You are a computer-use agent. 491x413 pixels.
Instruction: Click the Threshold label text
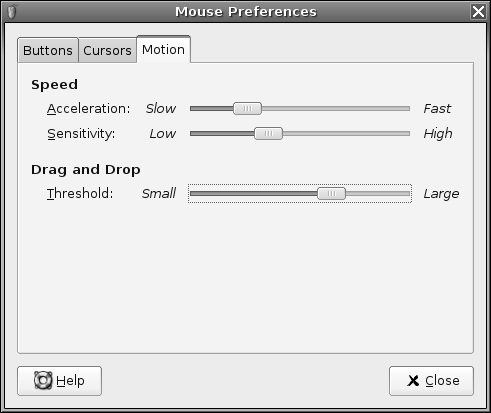80,193
